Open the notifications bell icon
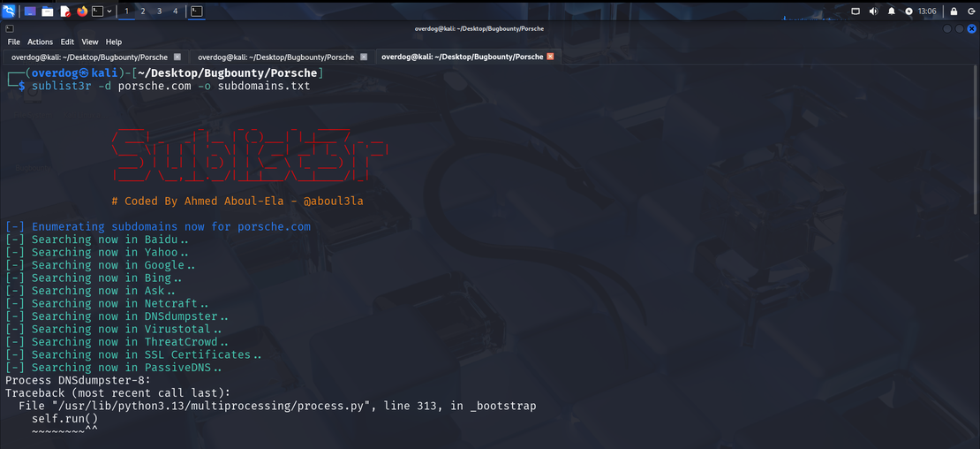The width and height of the screenshot is (980, 449). coord(892,11)
